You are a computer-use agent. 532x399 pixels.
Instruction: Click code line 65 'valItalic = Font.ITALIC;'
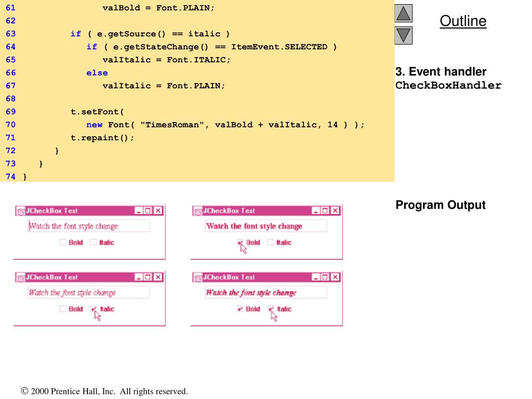click(x=166, y=60)
